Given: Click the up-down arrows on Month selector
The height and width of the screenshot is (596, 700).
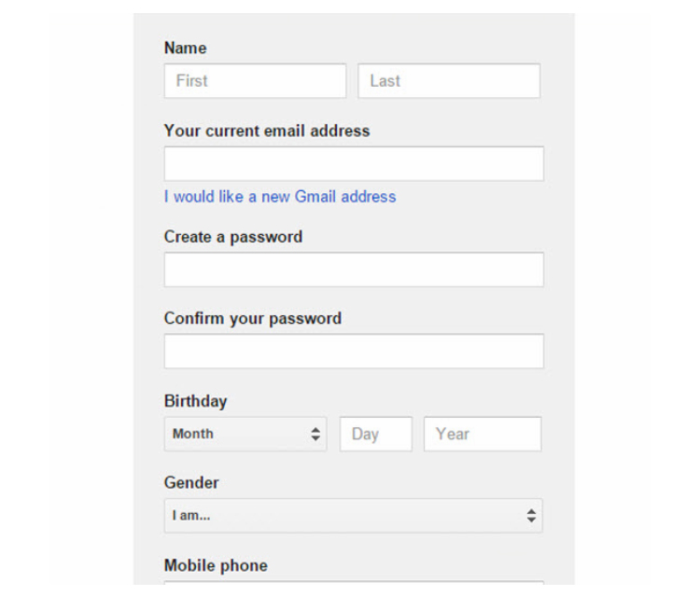Looking at the screenshot, I should (x=315, y=435).
